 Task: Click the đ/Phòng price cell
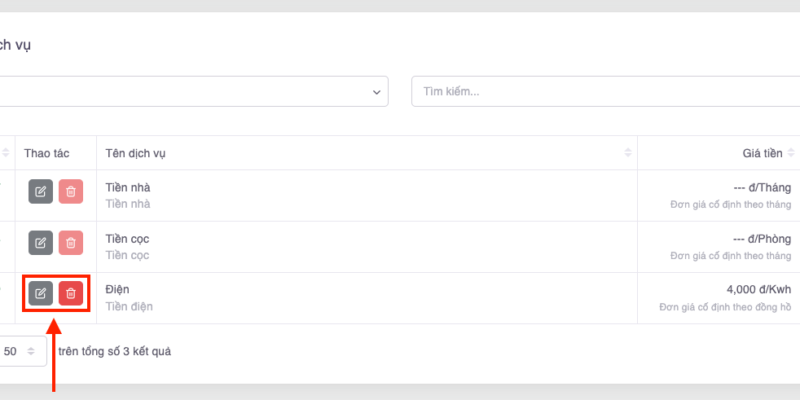point(762,239)
